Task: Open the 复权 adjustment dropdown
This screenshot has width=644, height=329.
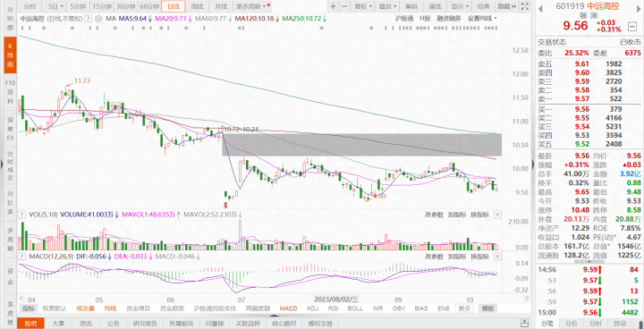Action: click(363, 6)
